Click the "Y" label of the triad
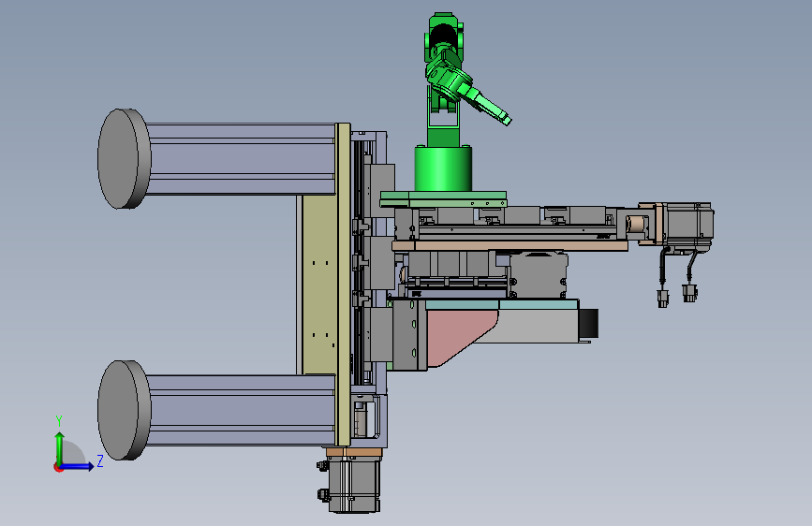Screen dimensions: 812x526 point(59,421)
